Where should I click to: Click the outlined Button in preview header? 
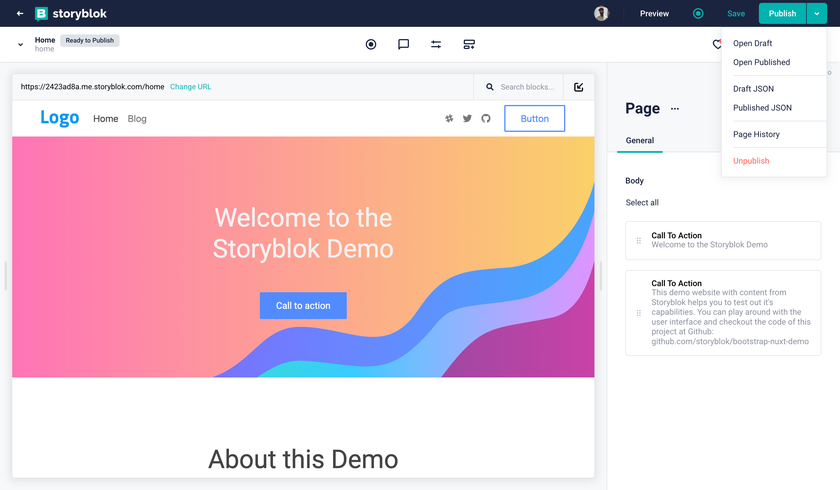tap(534, 118)
